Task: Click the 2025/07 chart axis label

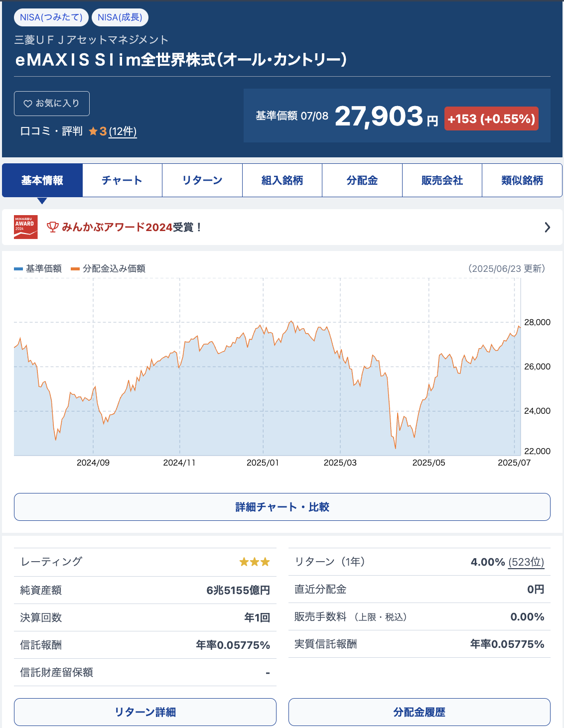Action: click(514, 463)
